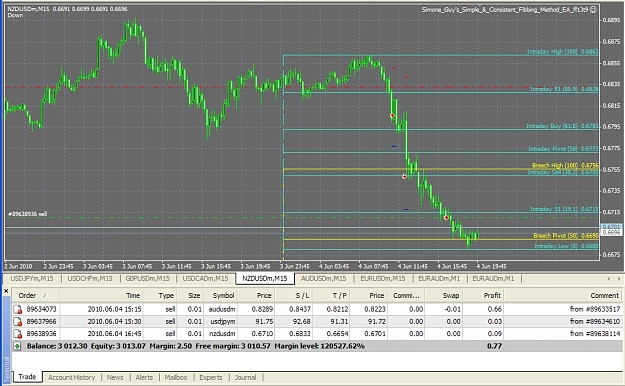Open order 89637966 row icon
This screenshot has height=386, width=625.
tap(18, 321)
